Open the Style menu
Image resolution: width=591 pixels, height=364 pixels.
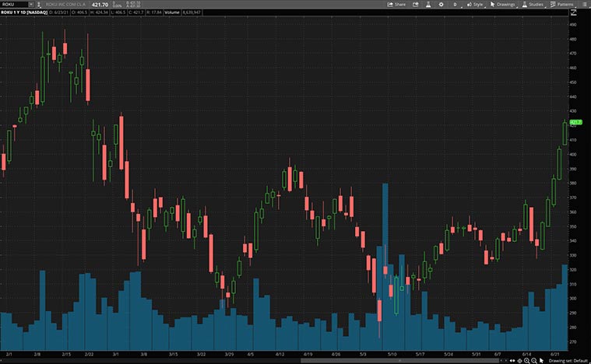[475, 5]
